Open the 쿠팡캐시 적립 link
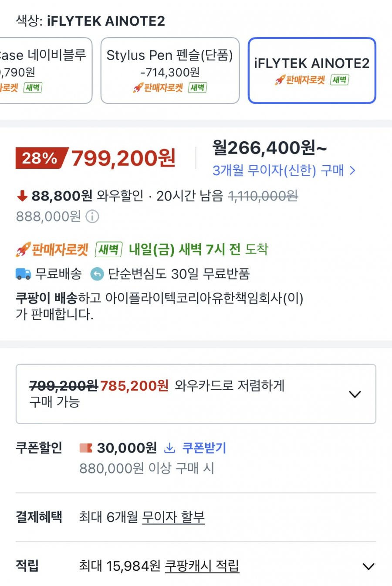 [x=202, y=566]
